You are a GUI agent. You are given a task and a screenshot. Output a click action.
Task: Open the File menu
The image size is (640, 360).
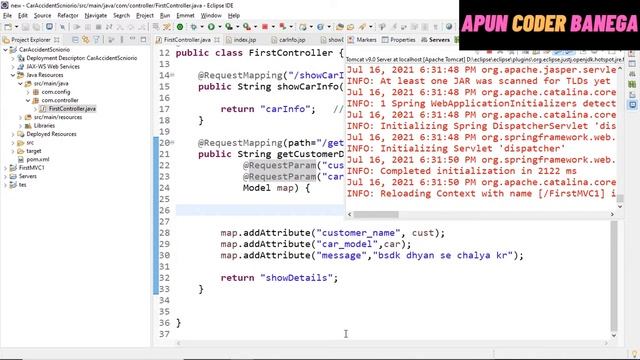tap(7, 16)
